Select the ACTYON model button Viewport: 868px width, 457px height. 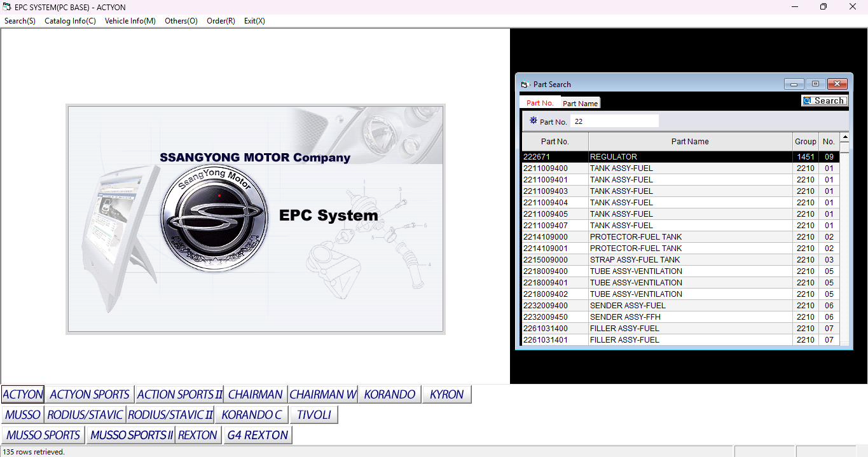(x=23, y=394)
